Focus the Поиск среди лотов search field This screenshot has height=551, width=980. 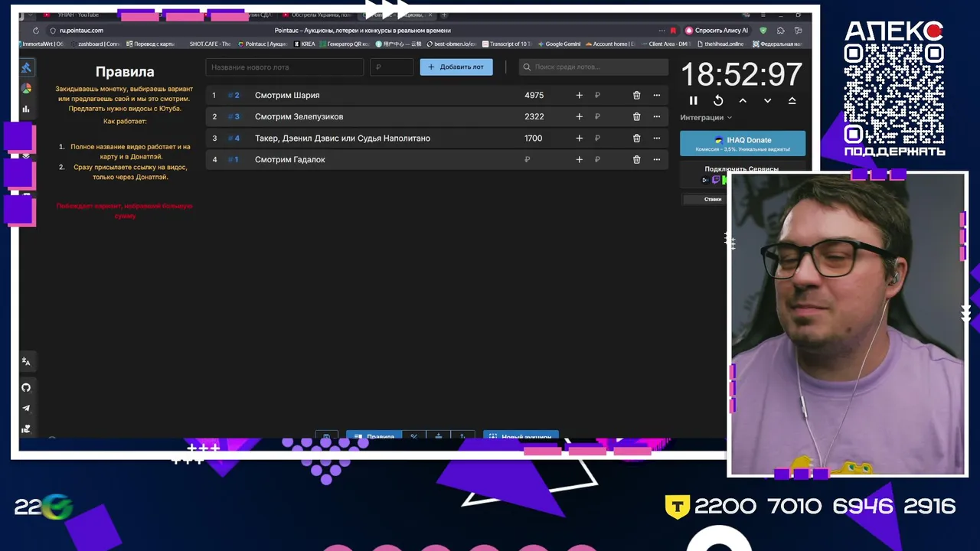click(593, 67)
